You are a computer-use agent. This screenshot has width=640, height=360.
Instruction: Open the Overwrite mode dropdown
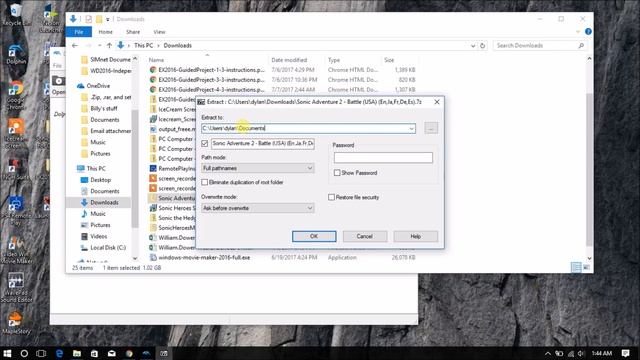coord(258,208)
